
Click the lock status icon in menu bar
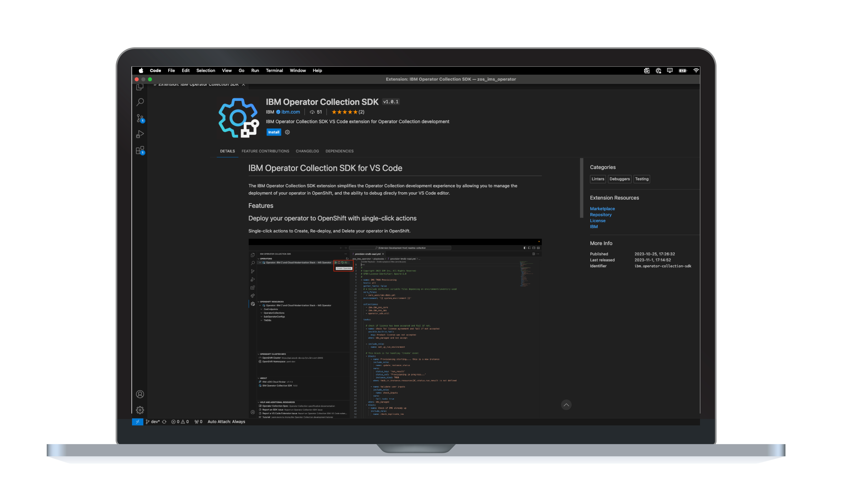point(659,70)
